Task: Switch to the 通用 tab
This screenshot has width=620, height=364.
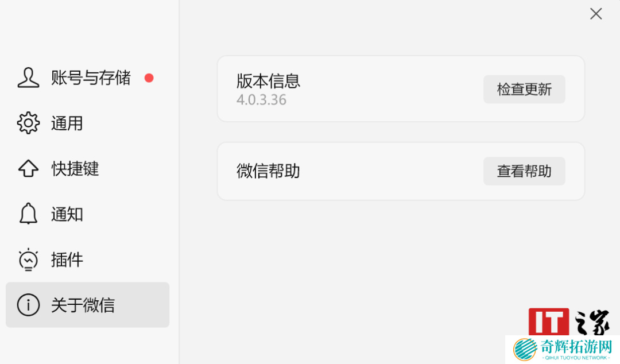Action: [67, 123]
